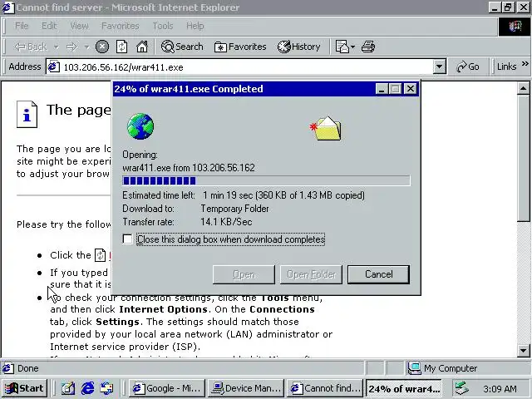The height and width of the screenshot is (399, 532).
Task: Click the vertical scrollbar thumb of the page
Action: 523,159
